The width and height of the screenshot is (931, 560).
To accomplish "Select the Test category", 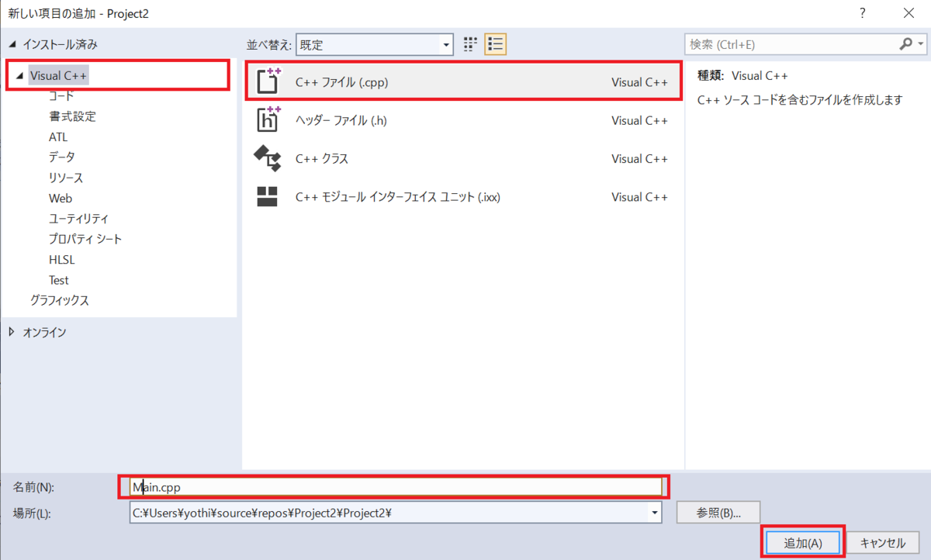I will pyautogui.click(x=58, y=280).
